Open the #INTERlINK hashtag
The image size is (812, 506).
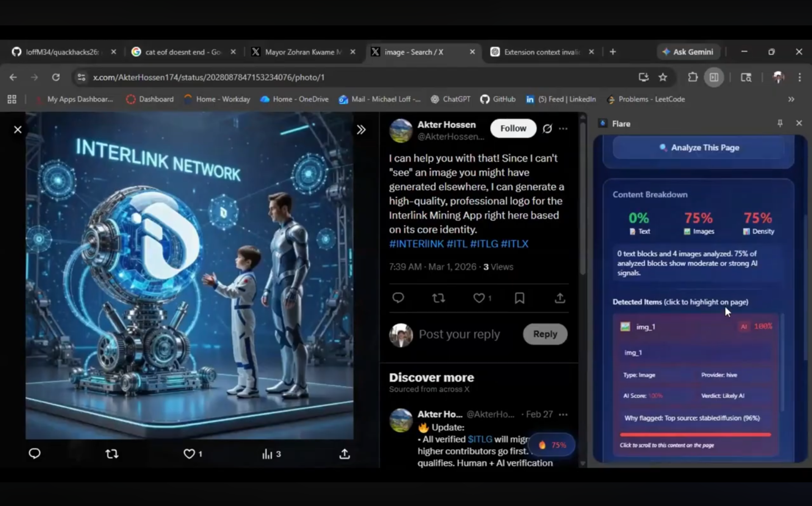click(416, 244)
